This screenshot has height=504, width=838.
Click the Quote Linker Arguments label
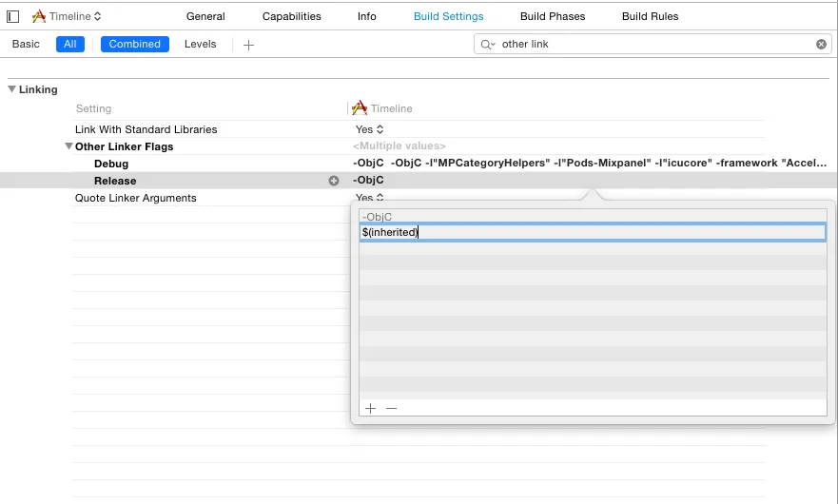[x=136, y=198]
